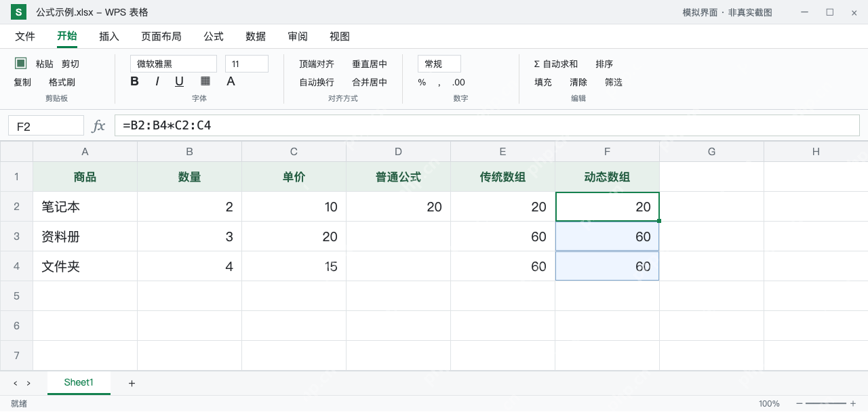Click the font color A icon

(231, 81)
